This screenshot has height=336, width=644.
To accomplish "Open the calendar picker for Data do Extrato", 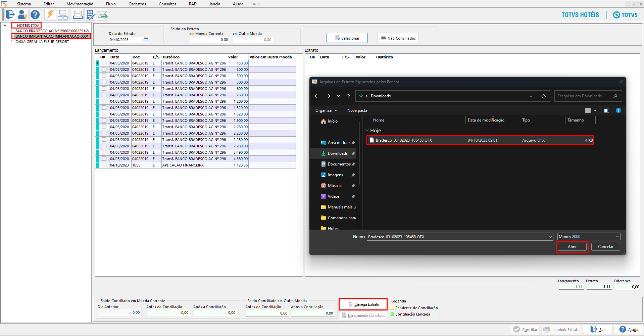I will coord(146,40).
